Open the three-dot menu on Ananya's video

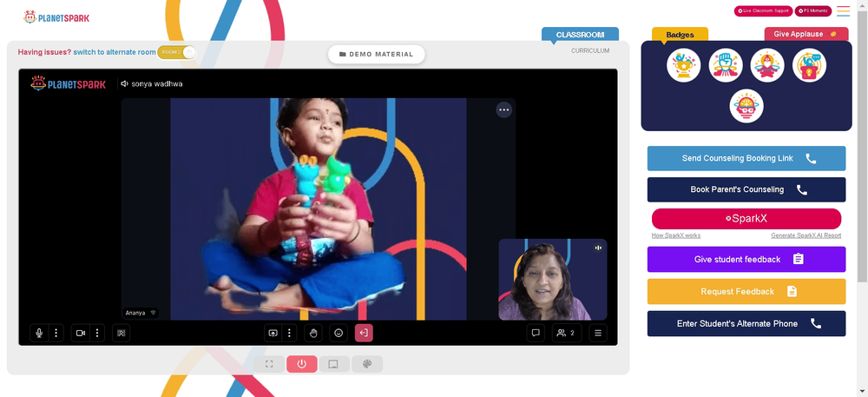pos(503,110)
